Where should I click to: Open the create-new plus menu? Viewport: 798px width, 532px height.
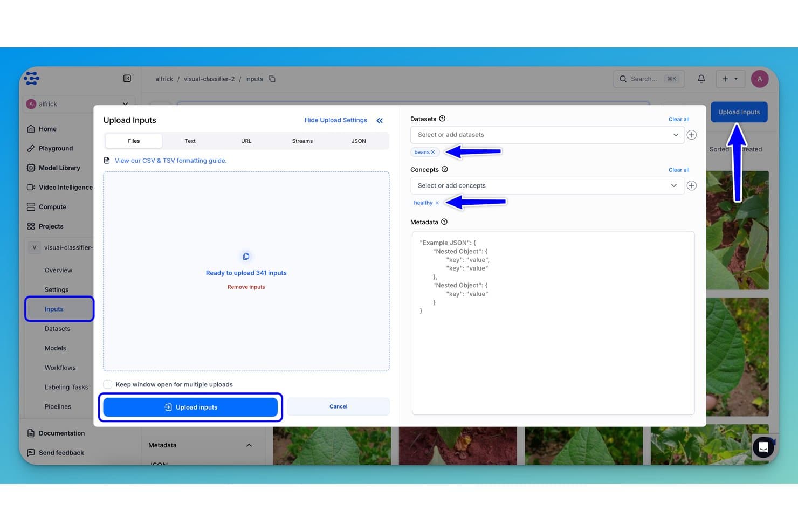(730, 79)
